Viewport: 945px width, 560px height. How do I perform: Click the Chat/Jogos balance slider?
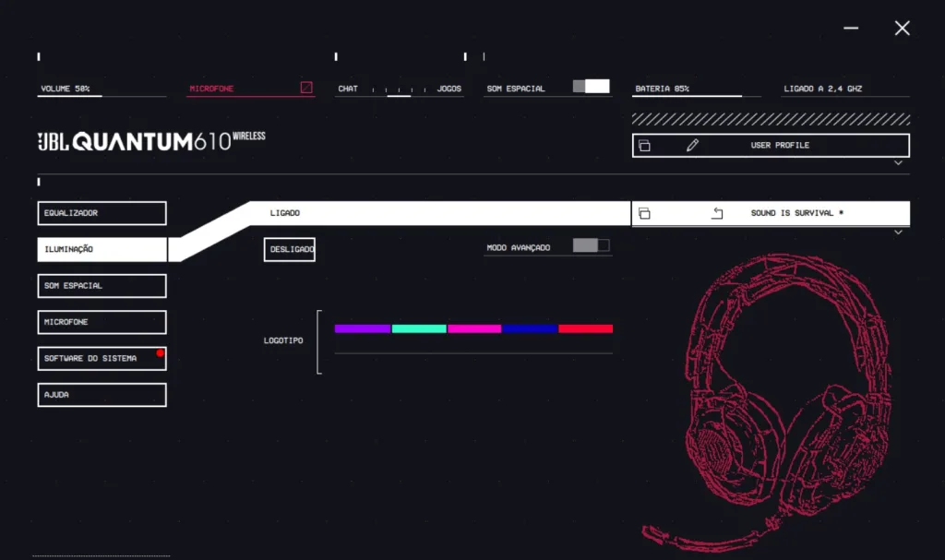398,90
